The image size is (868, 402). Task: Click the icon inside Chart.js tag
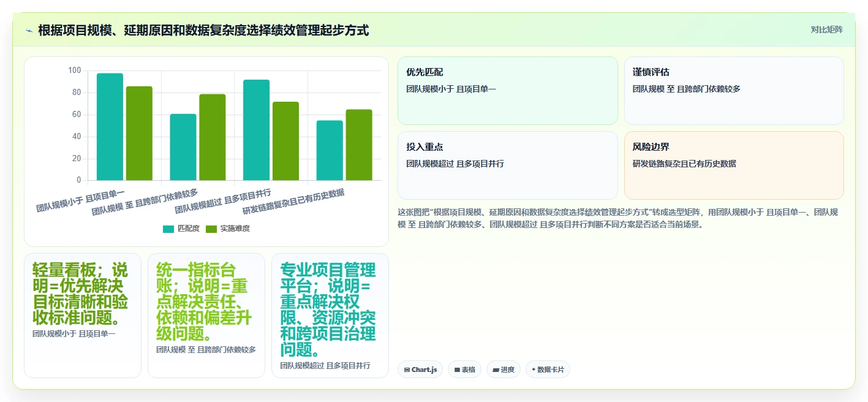(407, 370)
